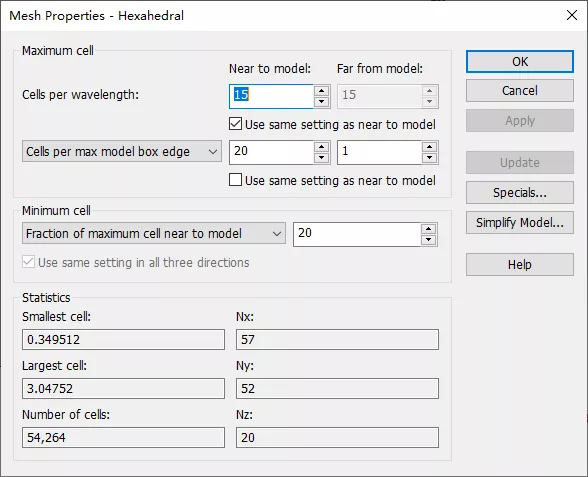Decrease the minimum cell fraction value
Viewport: 588px width, 477px height.
(x=429, y=240)
